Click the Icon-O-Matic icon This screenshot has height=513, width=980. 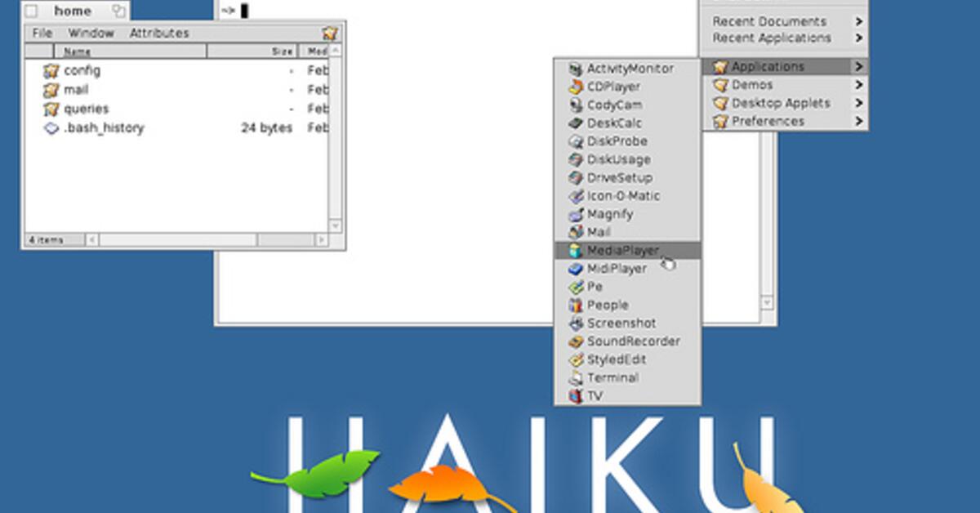point(575,196)
